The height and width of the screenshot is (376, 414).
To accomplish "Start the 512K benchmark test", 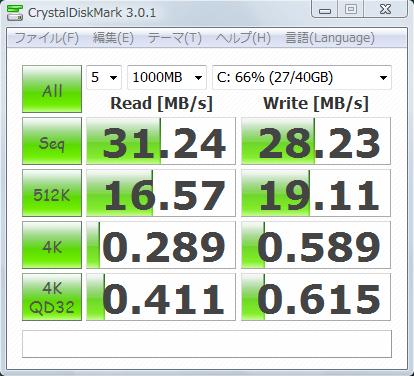I will 52,193.
